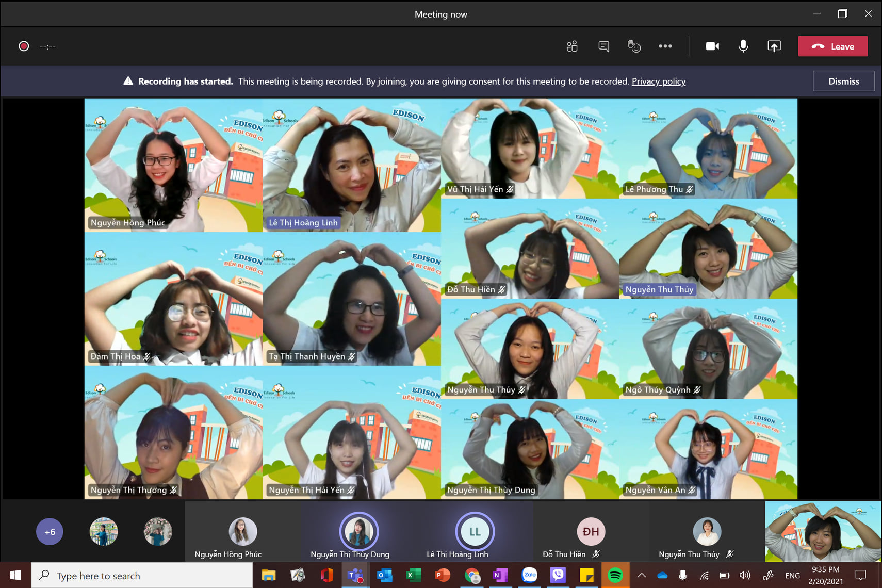The width and height of the screenshot is (882, 588).
Task: Select Lê Thị Hoàng Linh avatar tile
Action: (x=475, y=532)
